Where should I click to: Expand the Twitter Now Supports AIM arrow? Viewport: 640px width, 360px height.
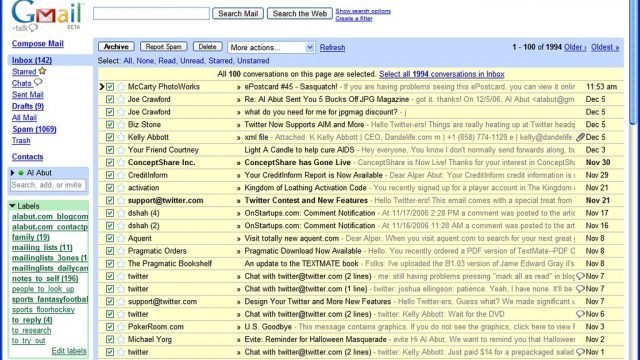click(x=238, y=125)
